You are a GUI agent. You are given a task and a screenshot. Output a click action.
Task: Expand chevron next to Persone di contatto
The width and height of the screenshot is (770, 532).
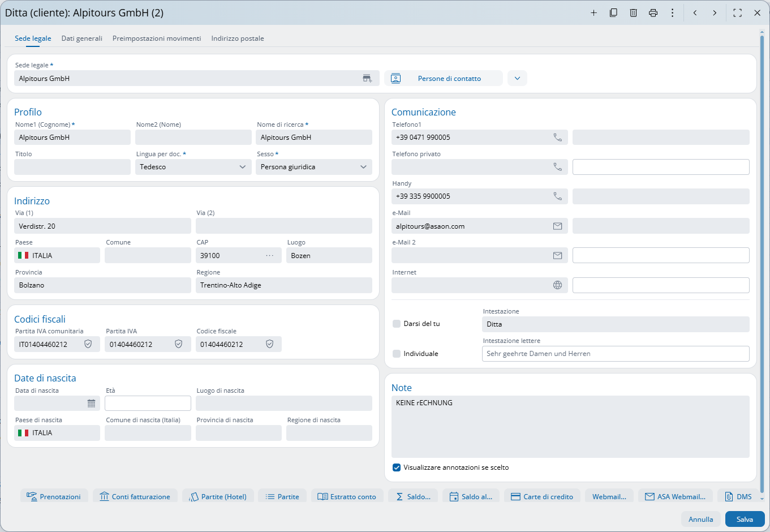[x=517, y=79]
